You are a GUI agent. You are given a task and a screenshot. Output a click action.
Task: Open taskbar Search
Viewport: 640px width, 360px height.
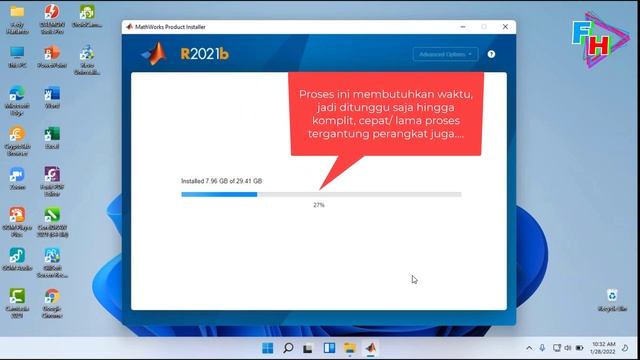tap(288, 348)
